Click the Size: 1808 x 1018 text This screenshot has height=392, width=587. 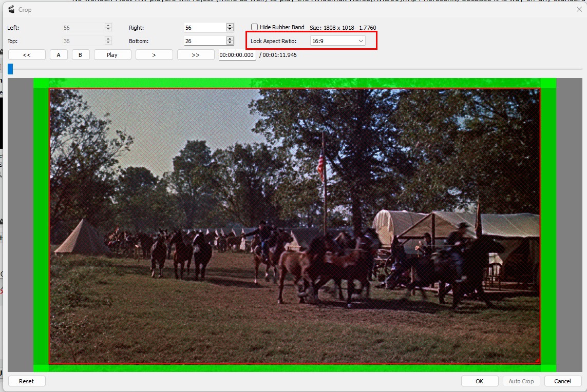(332, 27)
